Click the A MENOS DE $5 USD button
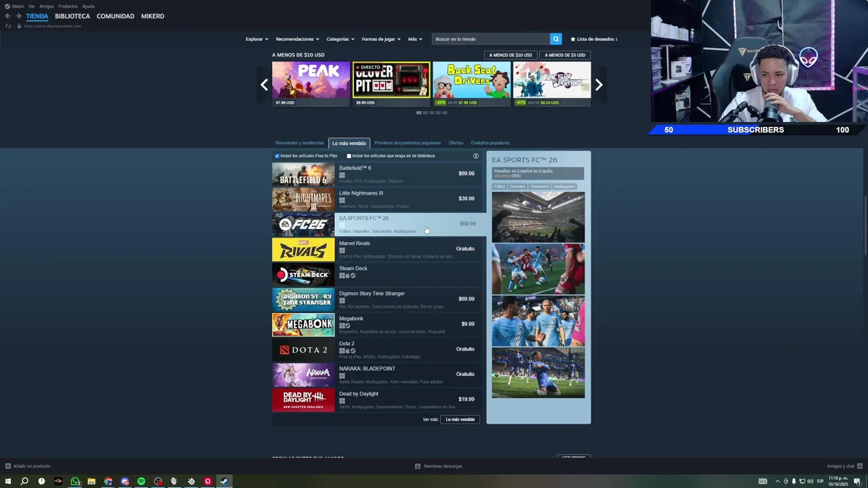Viewport: 868px width, 488px height. (x=565, y=55)
